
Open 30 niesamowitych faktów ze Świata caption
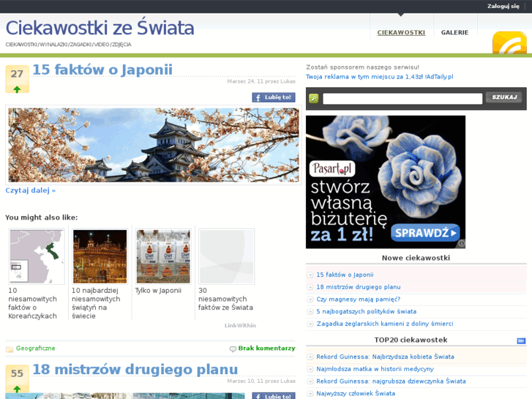225,299
